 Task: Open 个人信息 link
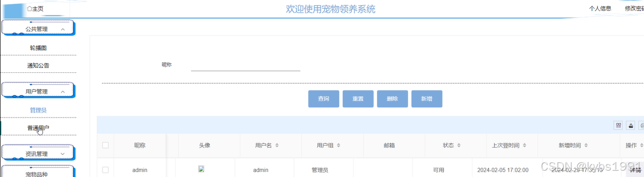coord(600,9)
